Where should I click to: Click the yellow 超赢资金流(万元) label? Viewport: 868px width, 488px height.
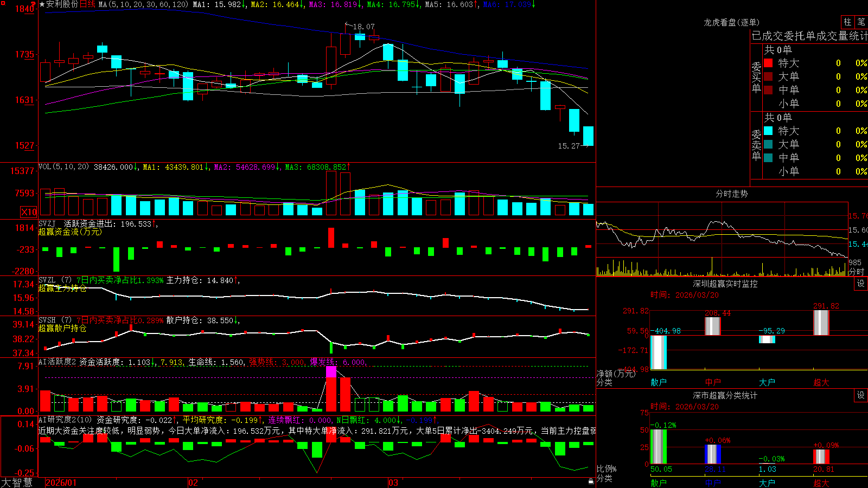(x=70, y=232)
